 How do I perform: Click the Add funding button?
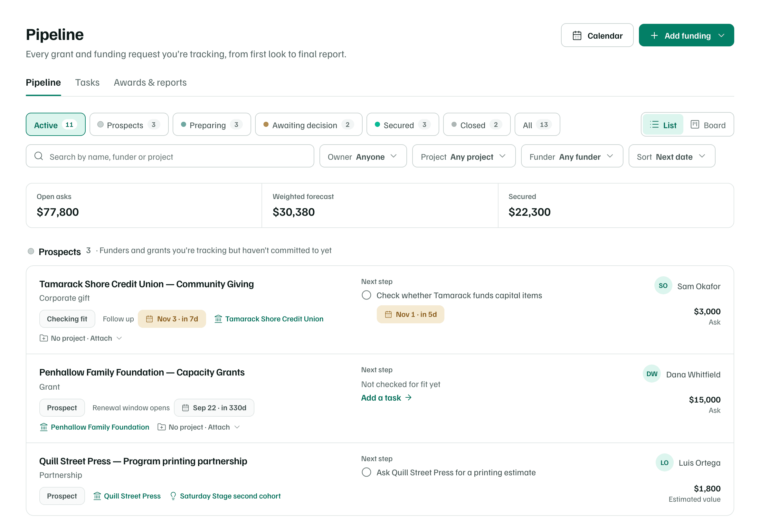[x=686, y=35]
